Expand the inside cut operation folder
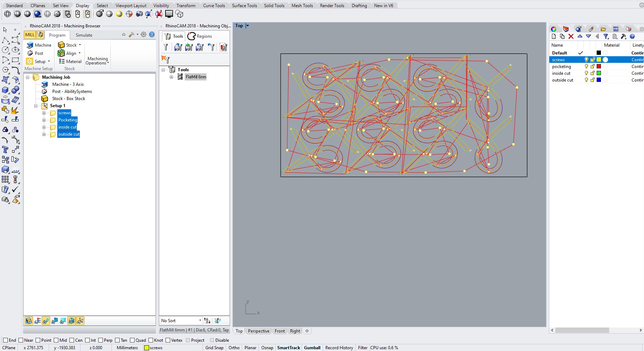The width and height of the screenshot is (644, 351). pos(44,127)
